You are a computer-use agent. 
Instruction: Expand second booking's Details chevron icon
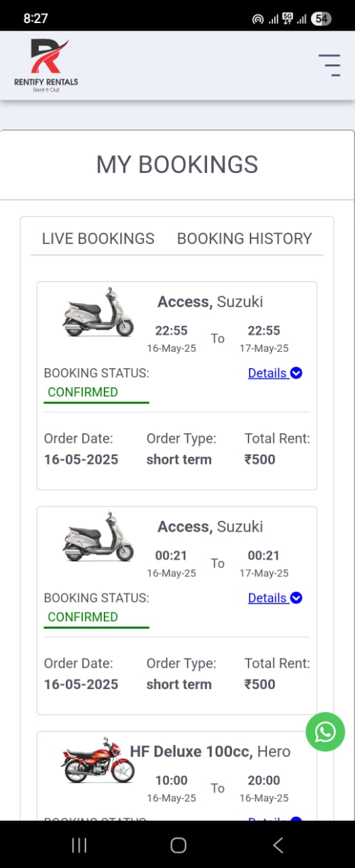[296, 598]
